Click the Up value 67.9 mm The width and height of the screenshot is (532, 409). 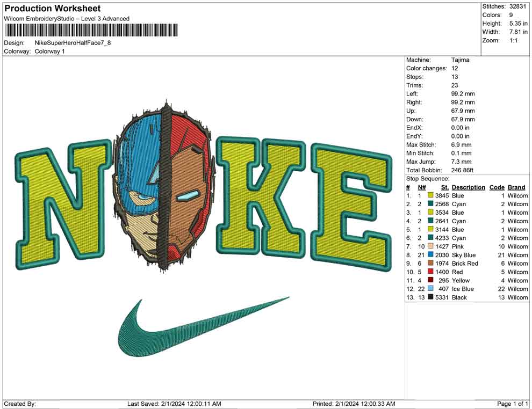coord(463,111)
